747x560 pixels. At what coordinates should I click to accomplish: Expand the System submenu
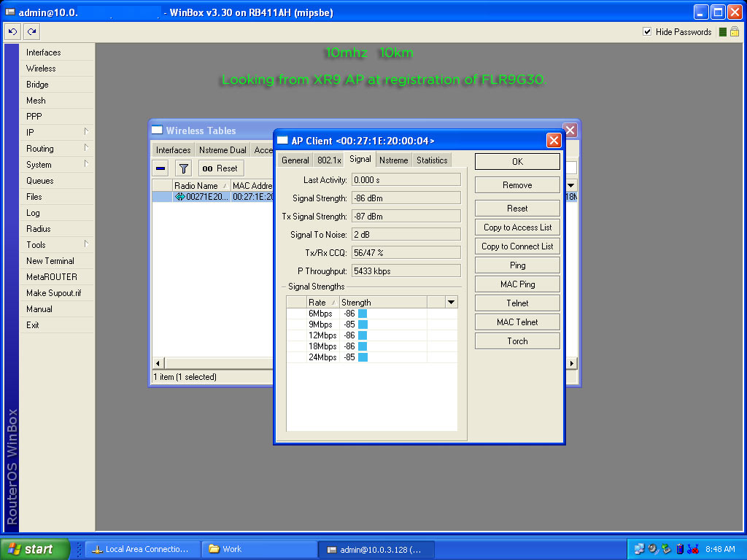56,165
